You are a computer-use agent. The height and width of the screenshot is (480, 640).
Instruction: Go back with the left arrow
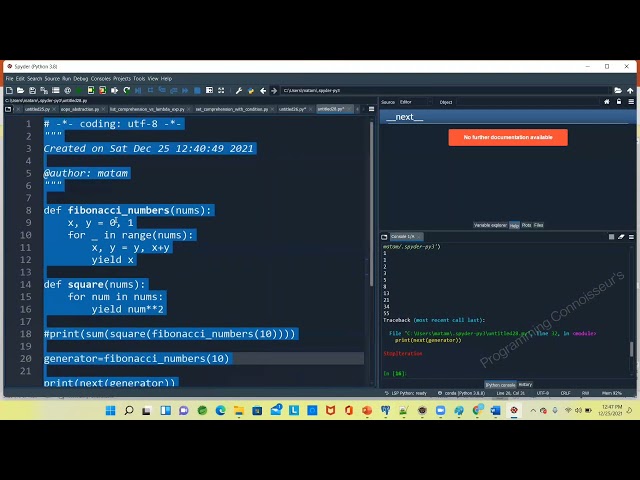pyautogui.click(x=263, y=90)
